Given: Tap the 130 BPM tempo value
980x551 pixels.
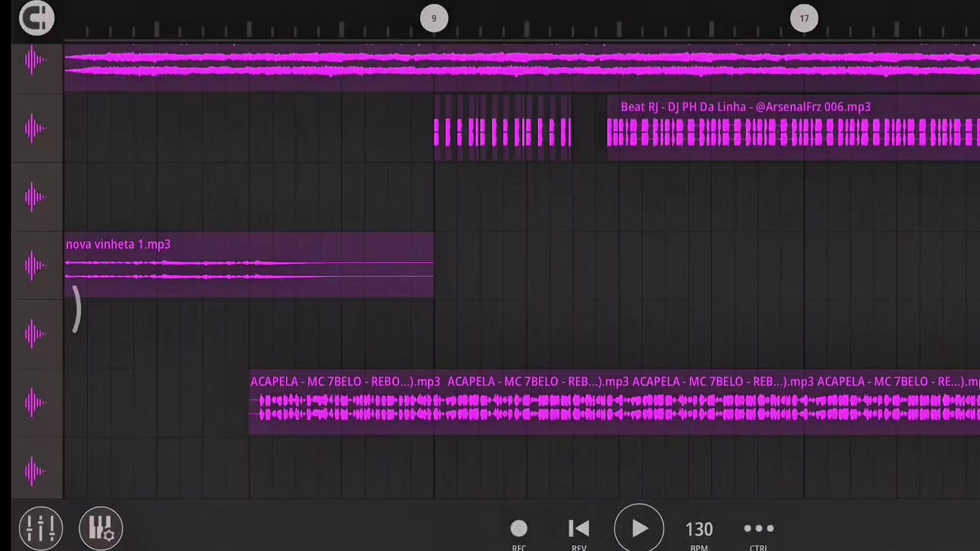Looking at the screenshot, I should pyautogui.click(x=699, y=529).
